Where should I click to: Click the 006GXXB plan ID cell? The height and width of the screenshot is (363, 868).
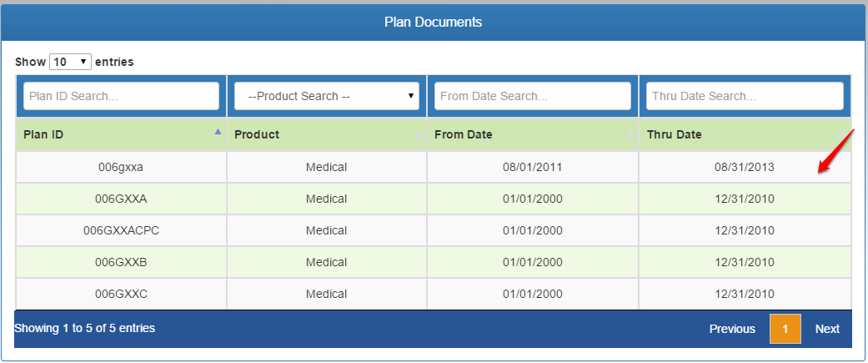(x=121, y=262)
